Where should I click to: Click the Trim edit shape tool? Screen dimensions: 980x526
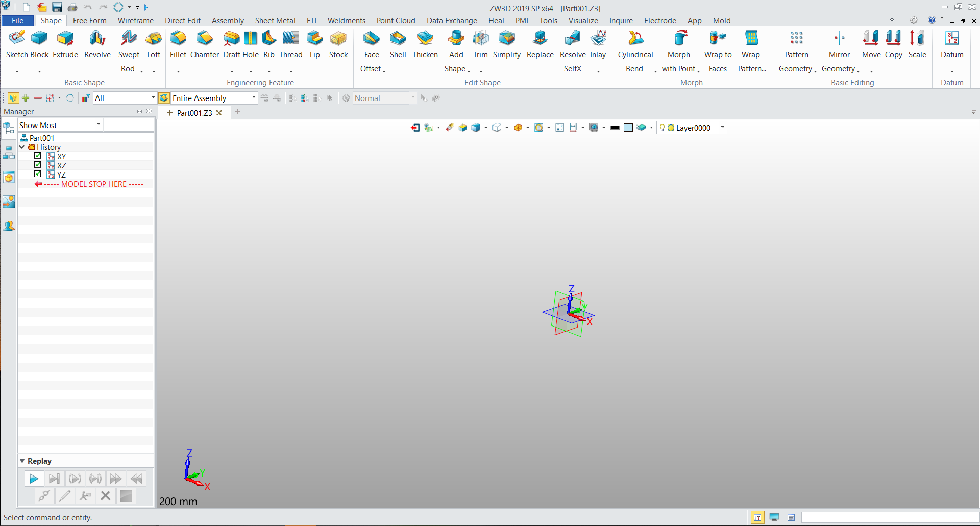(x=480, y=43)
